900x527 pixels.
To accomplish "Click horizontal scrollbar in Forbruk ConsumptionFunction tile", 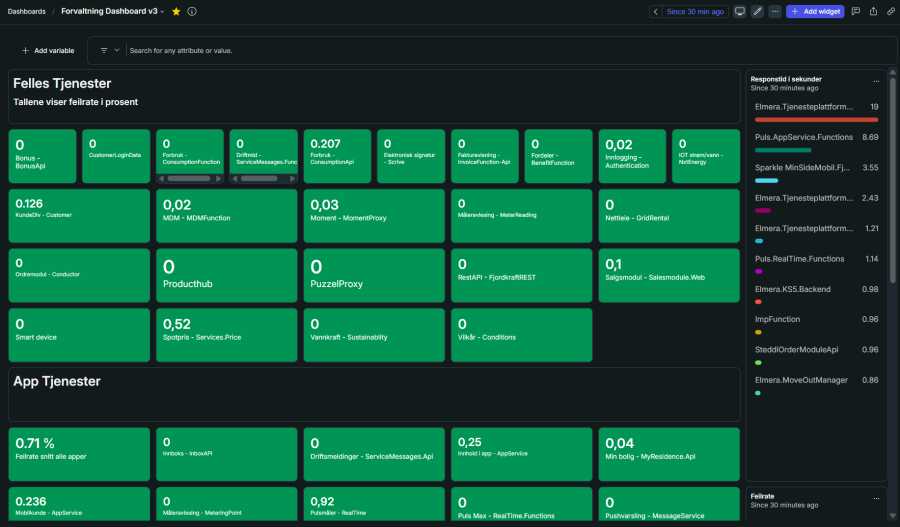I will click(189, 179).
